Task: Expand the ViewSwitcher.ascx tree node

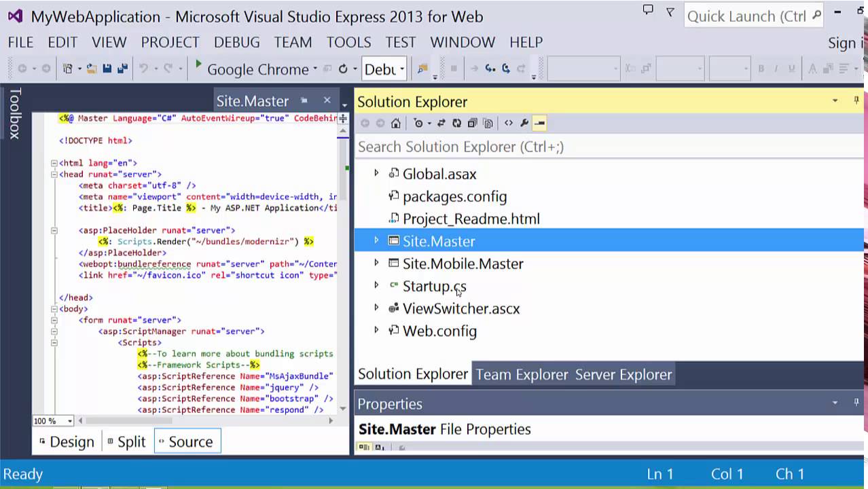Action: [x=376, y=308]
